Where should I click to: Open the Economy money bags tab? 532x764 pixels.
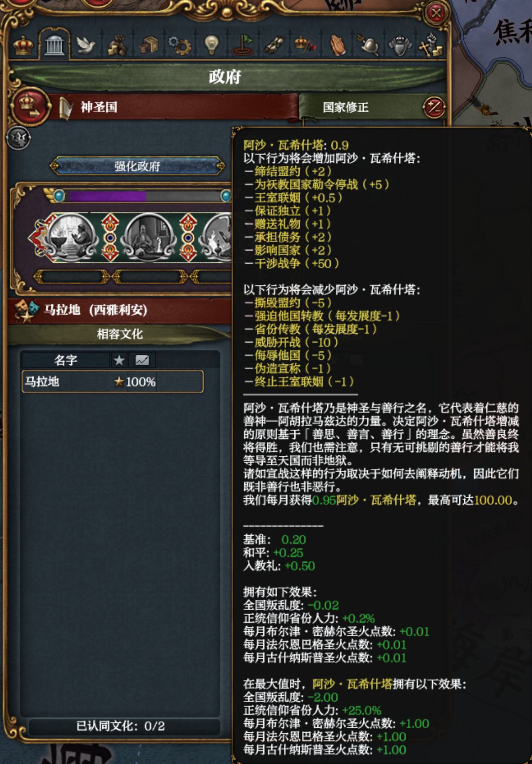click(117, 45)
